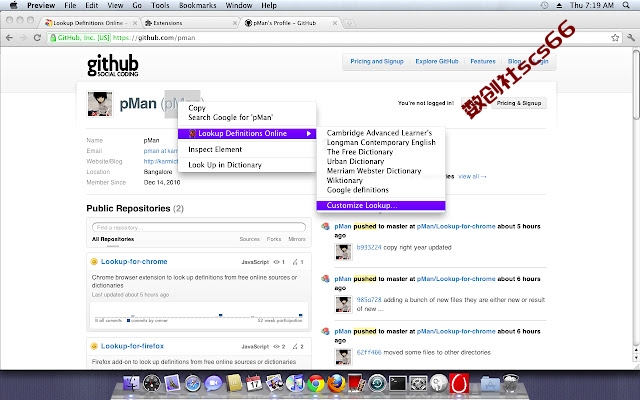The image size is (640, 400).
Task: Open System Preferences from the Dock
Action: point(418,384)
